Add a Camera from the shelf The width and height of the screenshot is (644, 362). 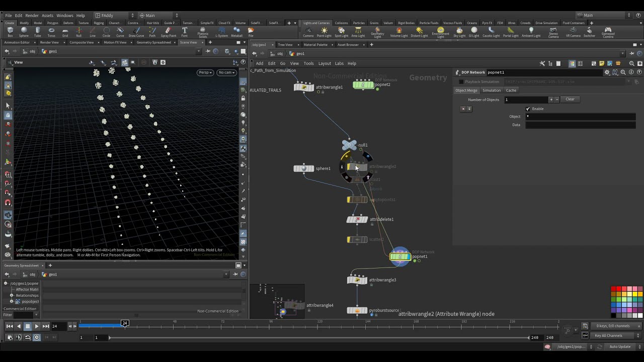click(308, 32)
